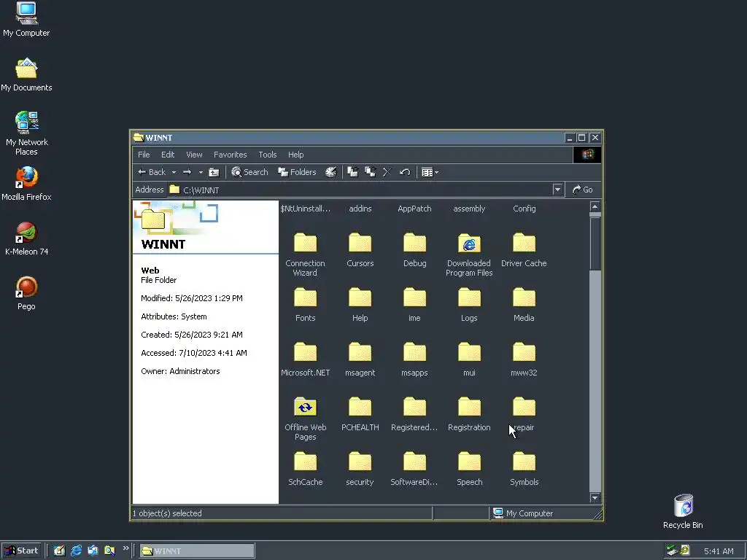
Task: Select the SoftwareDi... folder
Action: (x=414, y=469)
